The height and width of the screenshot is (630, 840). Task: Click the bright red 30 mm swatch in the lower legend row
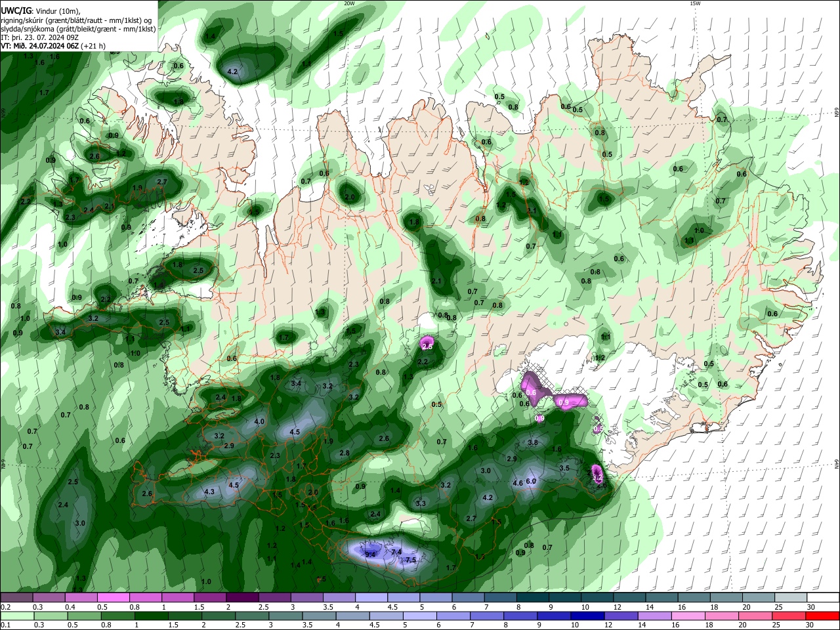point(822,616)
